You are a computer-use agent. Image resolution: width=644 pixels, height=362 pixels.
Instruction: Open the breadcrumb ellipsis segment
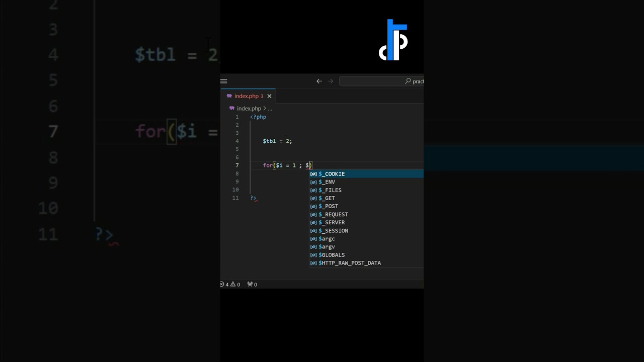tap(270, 108)
